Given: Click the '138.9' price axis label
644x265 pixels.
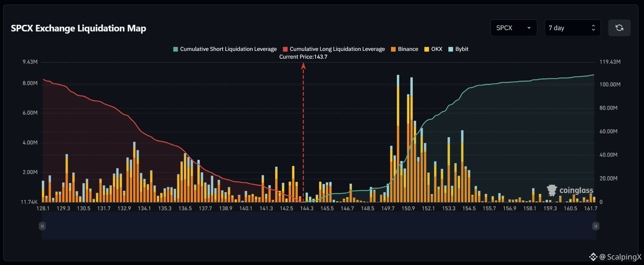Looking at the screenshot, I should tap(225, 208).
